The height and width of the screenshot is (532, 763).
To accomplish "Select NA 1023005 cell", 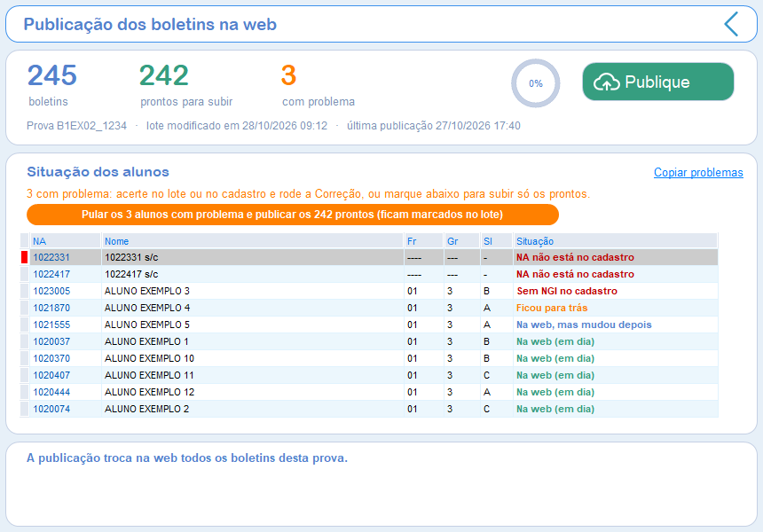I will click(x=65, y=291).
